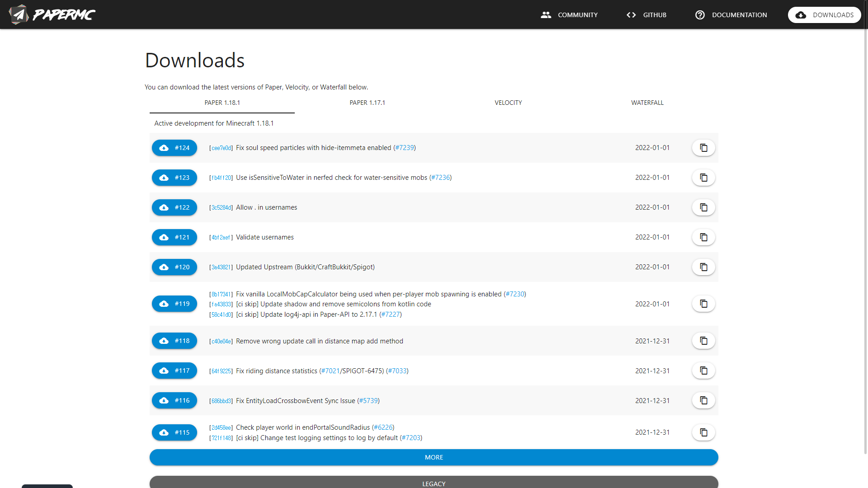Select the Waterfall tab
The width and height of the screenshot is (868, 488).
point(647,103)
